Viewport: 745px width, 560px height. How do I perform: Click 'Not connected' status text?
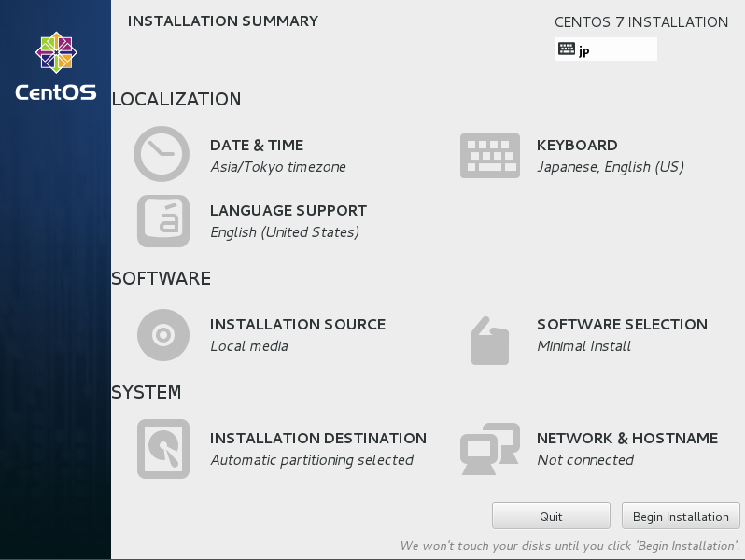tap(585, 460)
